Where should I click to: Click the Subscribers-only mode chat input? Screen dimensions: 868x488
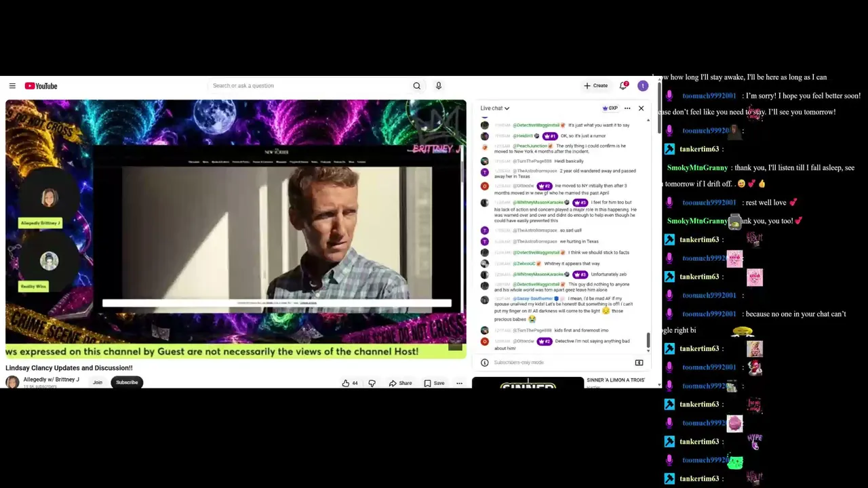(x=561, y=363)
